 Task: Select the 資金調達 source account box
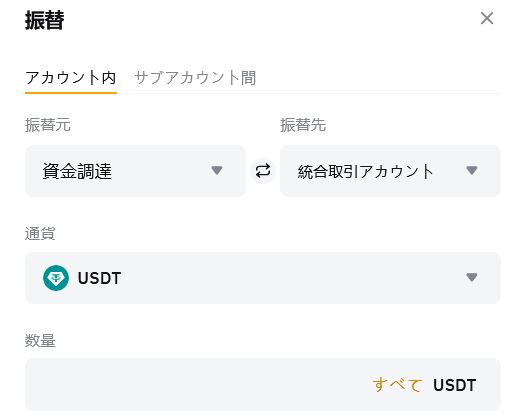(135, 171)
